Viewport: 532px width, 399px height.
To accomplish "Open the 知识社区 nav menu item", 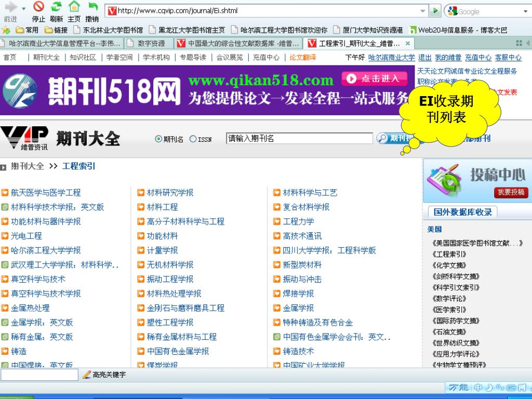I will pos(83,57).
